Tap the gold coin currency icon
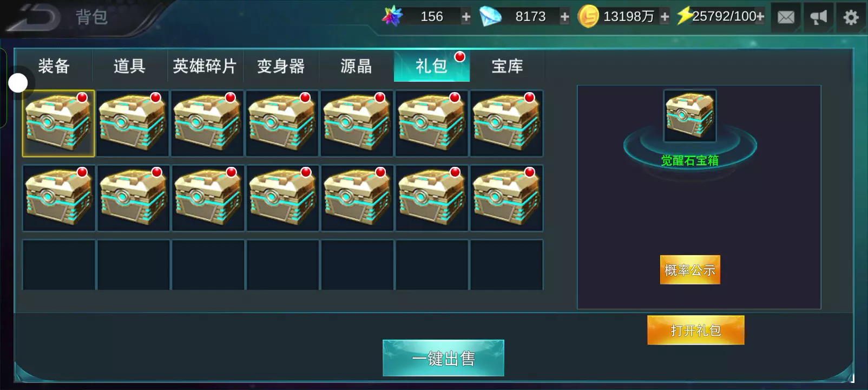 (x=588, y=17)
